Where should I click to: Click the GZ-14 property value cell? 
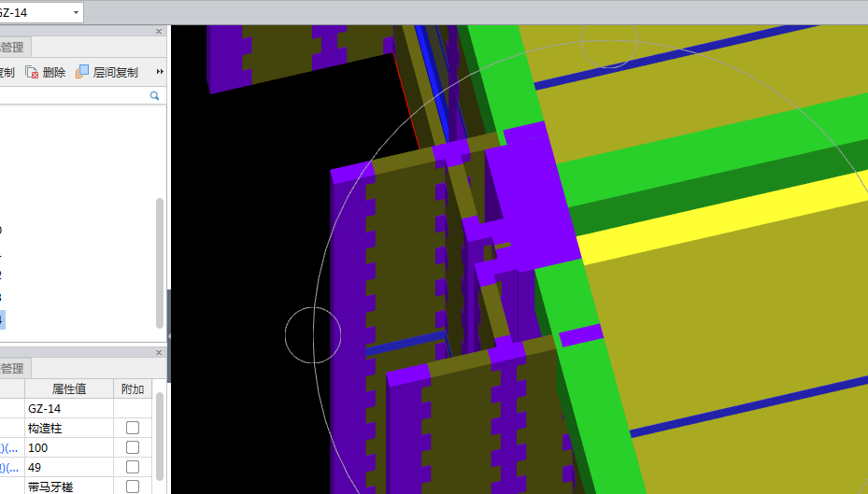tap(69, 408)
